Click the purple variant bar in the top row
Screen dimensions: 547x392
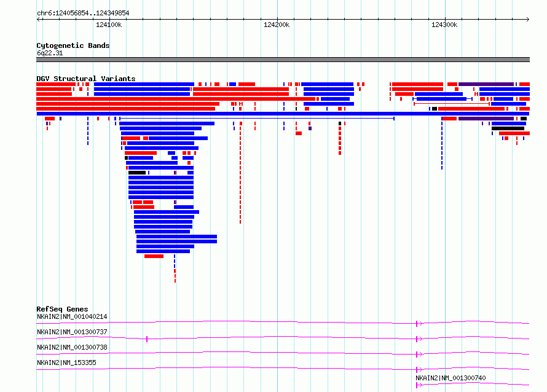pos(486,84)
